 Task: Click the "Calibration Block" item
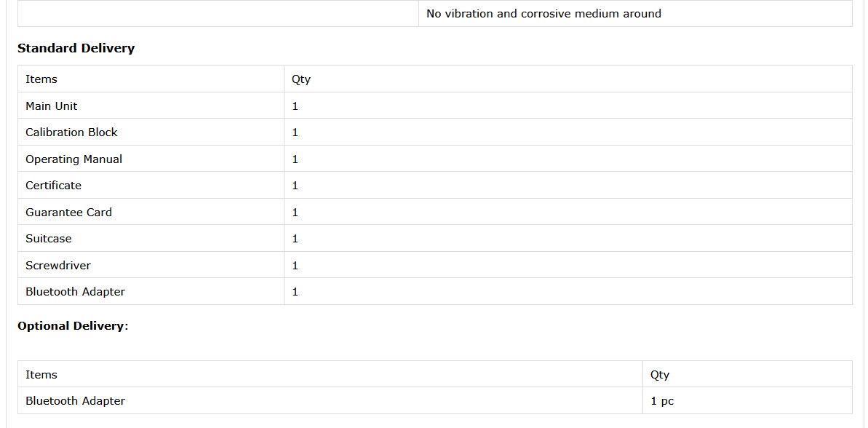pos(71,132)
